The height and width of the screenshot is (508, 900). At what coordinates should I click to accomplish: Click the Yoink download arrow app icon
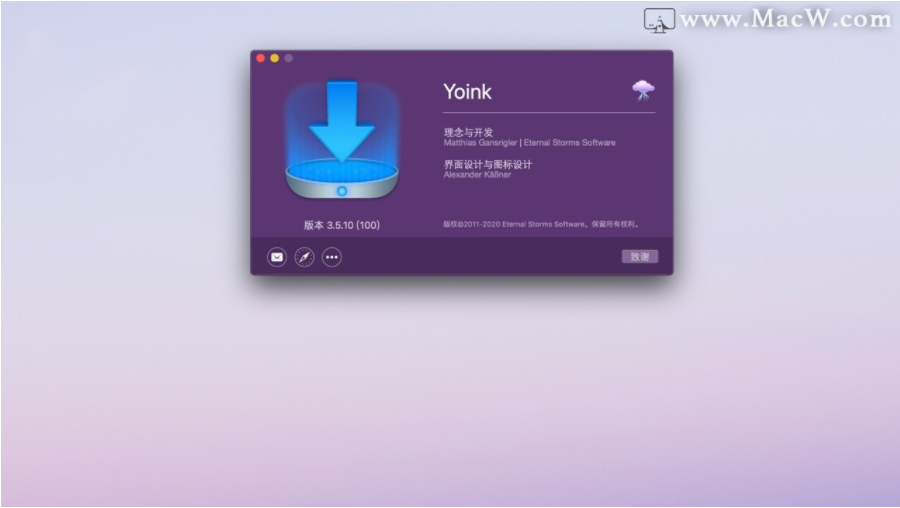tap(342, 139)
